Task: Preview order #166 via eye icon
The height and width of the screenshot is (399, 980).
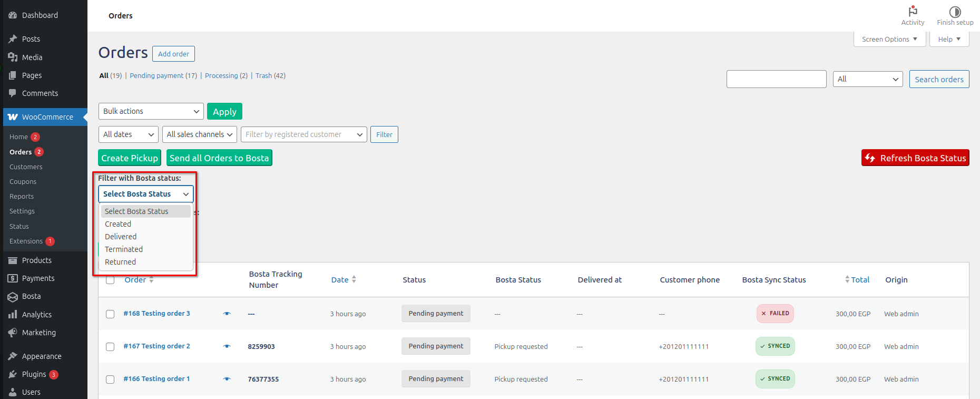Action: [227, 379]
